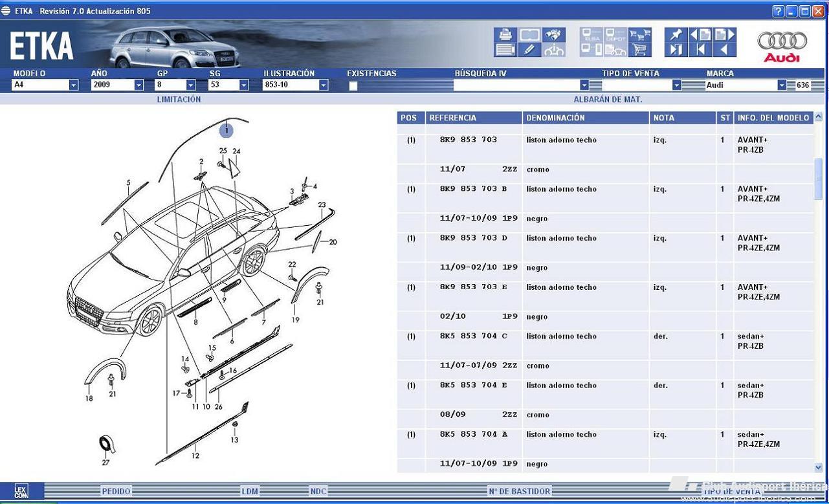Click the ALBARÁN DE MAT. label
The height and width of the screenshot is (504, 829).
click(x=608, y=100)
